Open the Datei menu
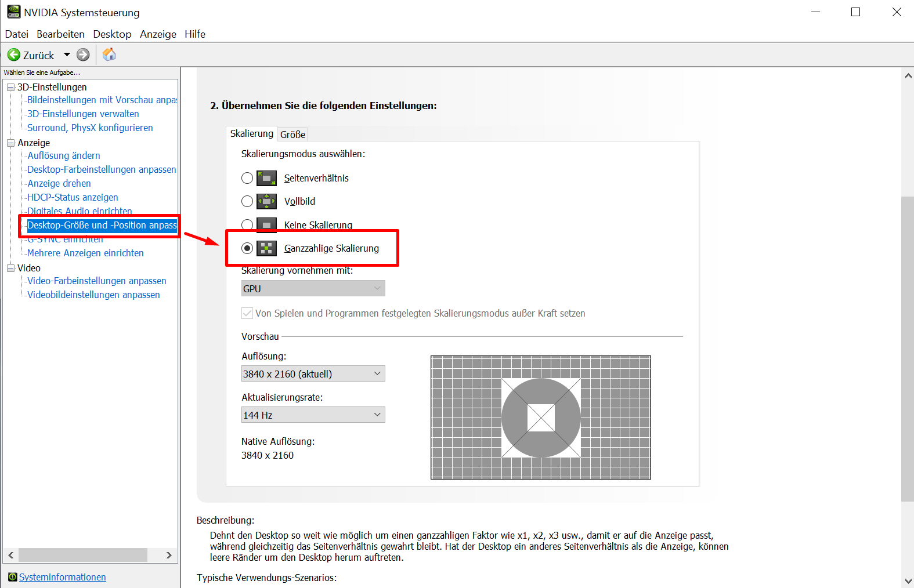The width and height of the screenshot is (914, 588). pyautogui.click(x=17, y=34)
